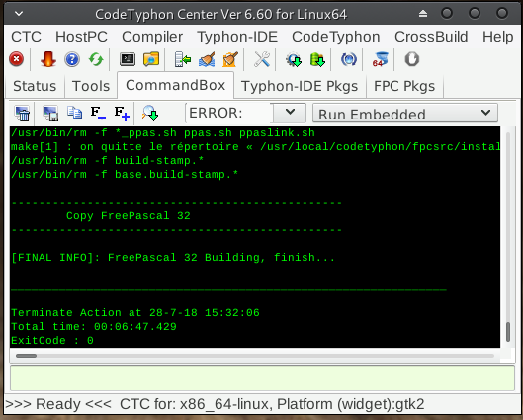The image size is (523, 420).
Task: Click the horizontal scrollbar thumb under console
Action: [26, 356]
